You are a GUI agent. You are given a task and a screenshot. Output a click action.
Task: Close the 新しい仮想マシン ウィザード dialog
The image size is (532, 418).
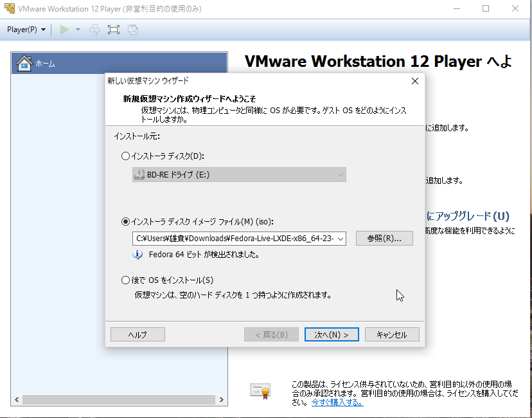tap(415, 81)
